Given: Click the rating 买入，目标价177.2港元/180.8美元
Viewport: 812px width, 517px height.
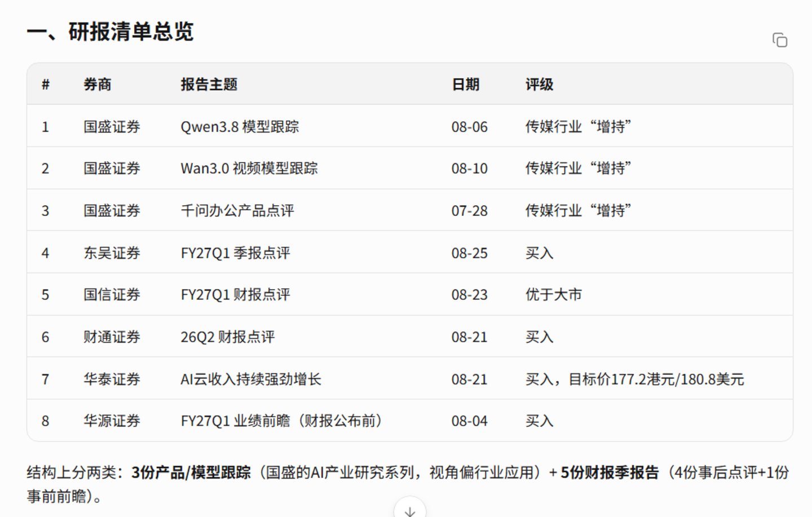Looking at the screenshot, I should click(634, 379).
